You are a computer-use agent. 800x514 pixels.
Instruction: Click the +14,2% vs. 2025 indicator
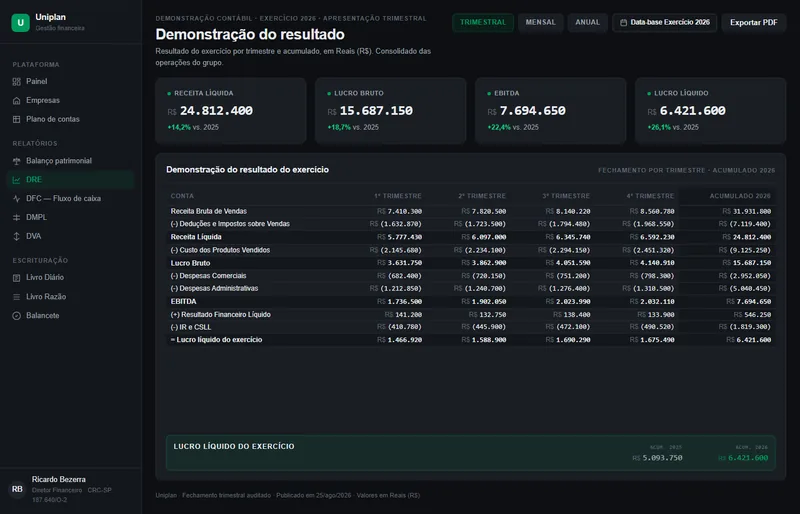(193, 127)
